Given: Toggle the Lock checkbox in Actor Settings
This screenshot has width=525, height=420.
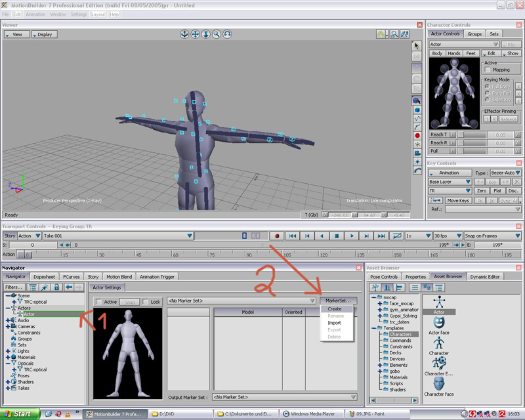Looking at the screenshot, I should click(145, 302).
